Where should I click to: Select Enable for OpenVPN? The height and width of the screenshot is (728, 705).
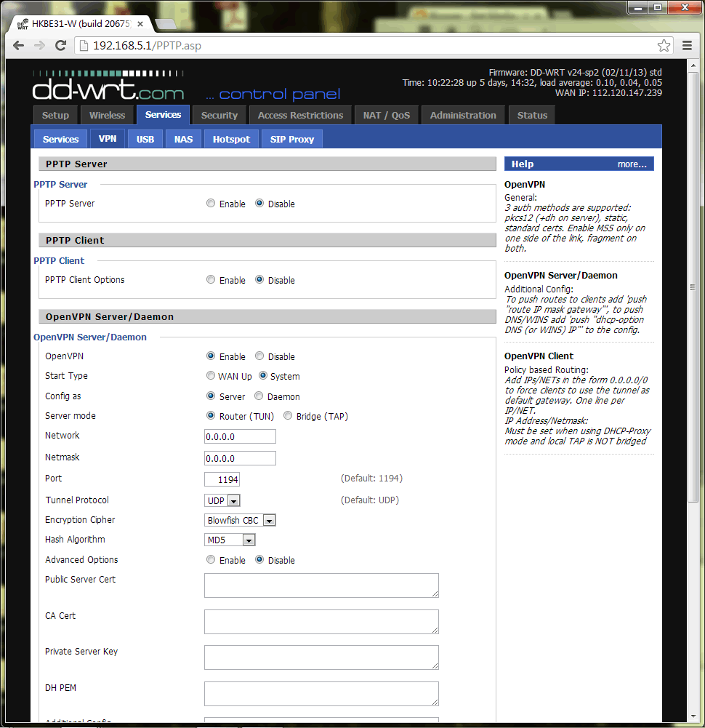[x=211, y=356]
